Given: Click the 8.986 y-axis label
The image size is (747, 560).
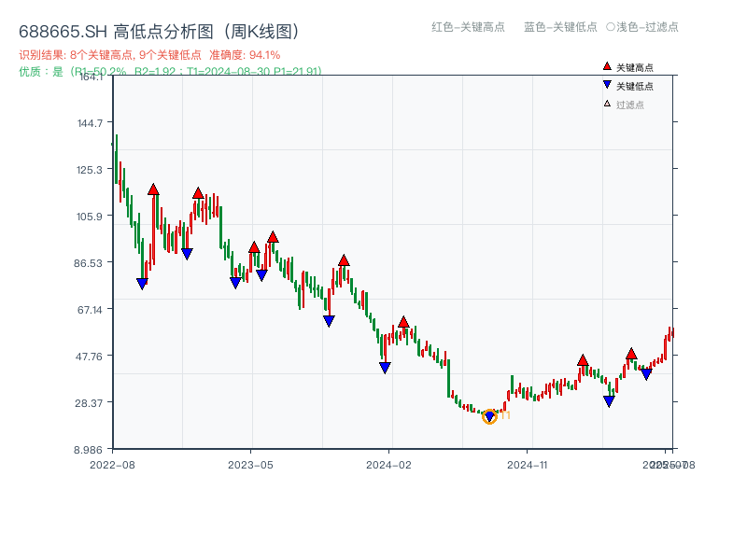Looking at the screenshot, I should [88, 450].
